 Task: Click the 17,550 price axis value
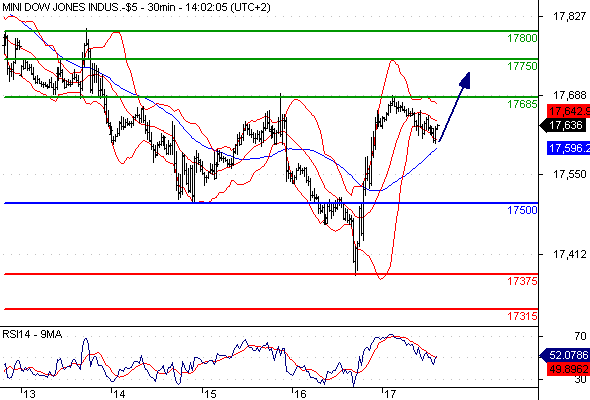569,174
